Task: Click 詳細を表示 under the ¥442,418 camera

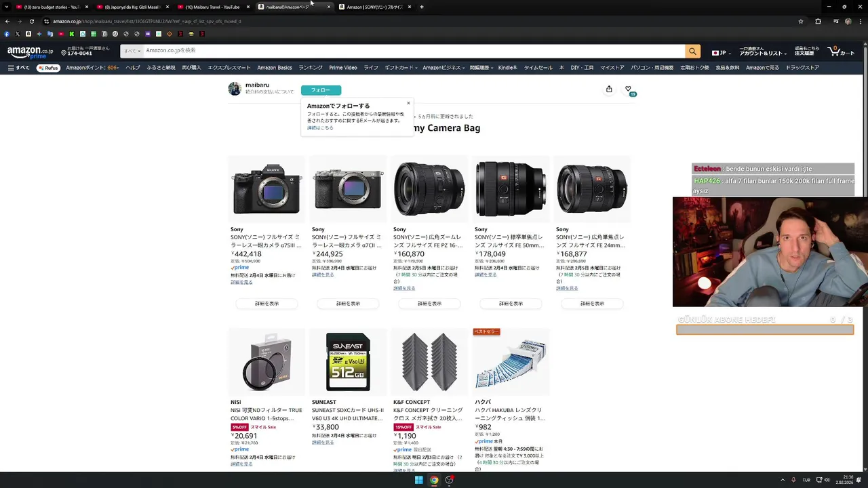Action: click(x=267, y=304)
